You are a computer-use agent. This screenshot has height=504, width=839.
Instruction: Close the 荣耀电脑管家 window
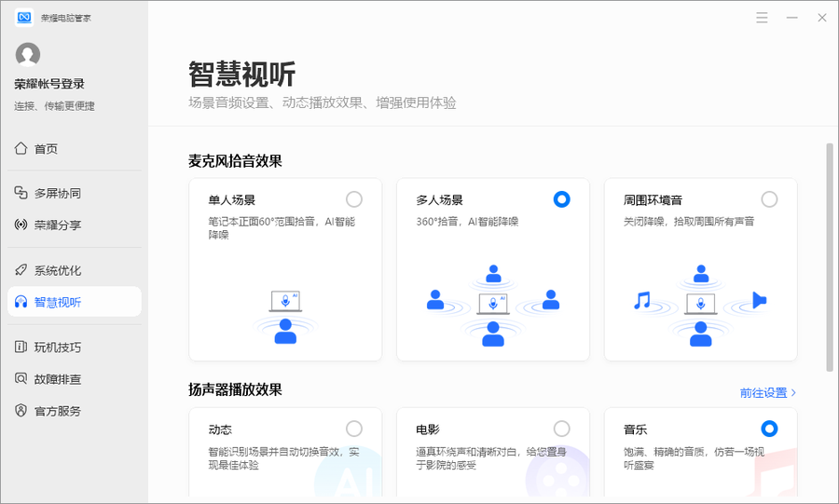(x=822, y=18)
